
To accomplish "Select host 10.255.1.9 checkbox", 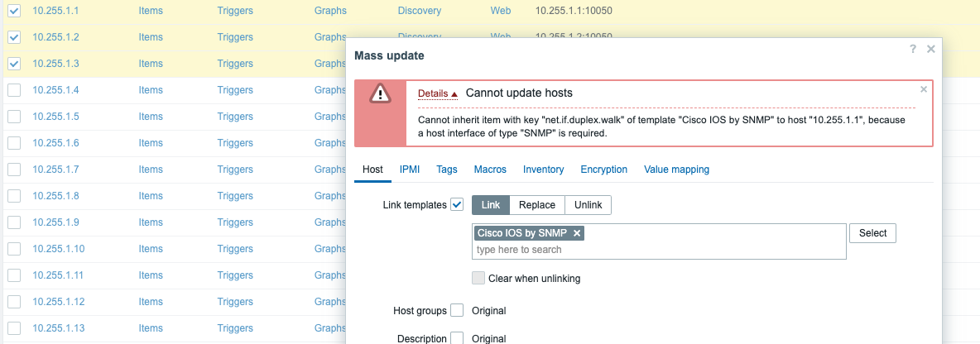I will pos(14,222).
